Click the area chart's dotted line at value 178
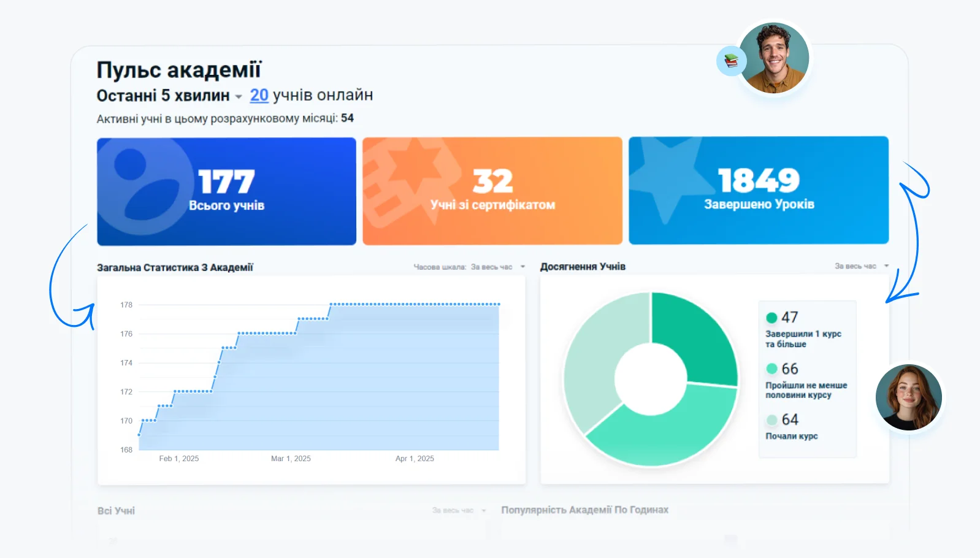 click(415, 304)
